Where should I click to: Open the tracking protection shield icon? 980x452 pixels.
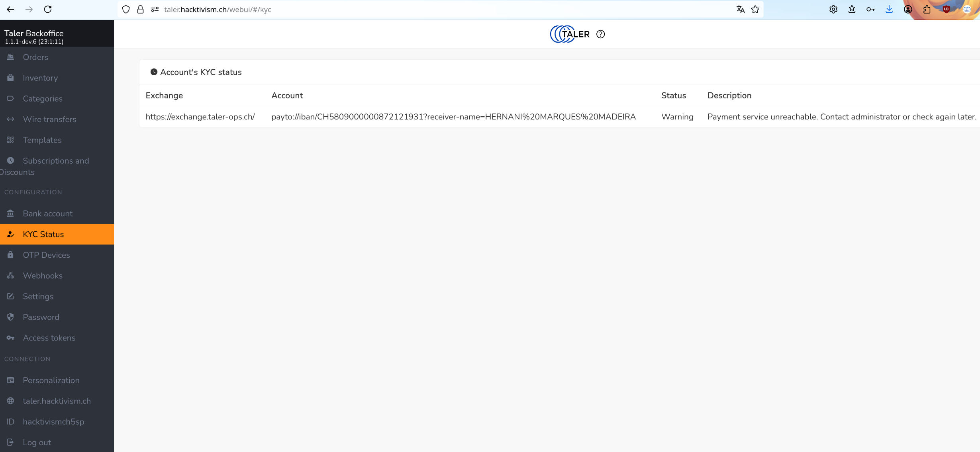[126, 10]
